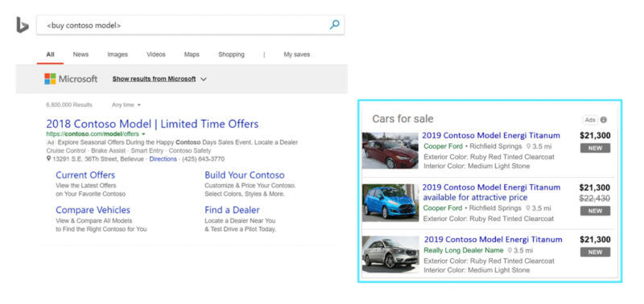Click the contoso.com/model/offers green URL
The width and height of the screenshot is (644, 304).
pyautogui.click(x=93, y=134)
